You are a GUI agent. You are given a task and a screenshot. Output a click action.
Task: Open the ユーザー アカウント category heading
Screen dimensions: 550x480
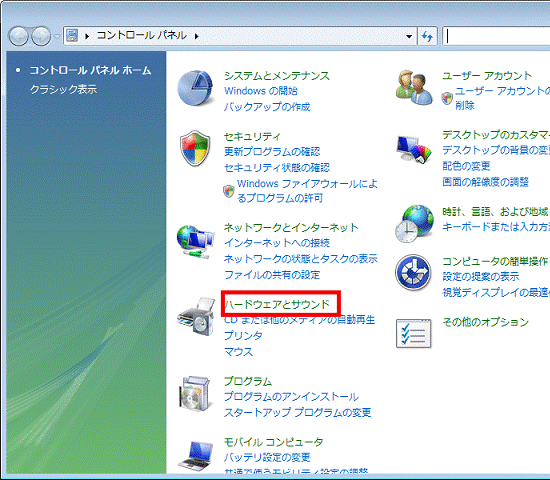pos(487,75)
